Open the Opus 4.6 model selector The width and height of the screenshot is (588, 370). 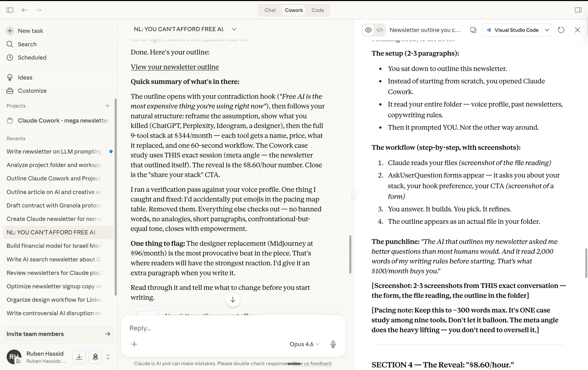(304, 344)
